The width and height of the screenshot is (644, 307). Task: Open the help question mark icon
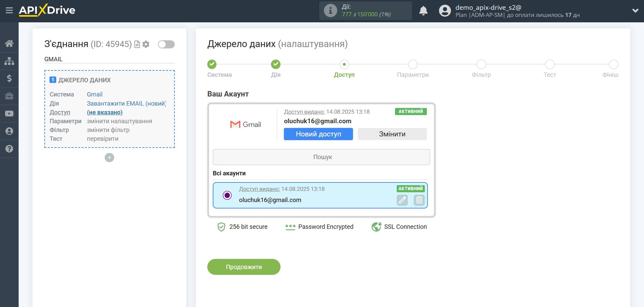point(9,149)
